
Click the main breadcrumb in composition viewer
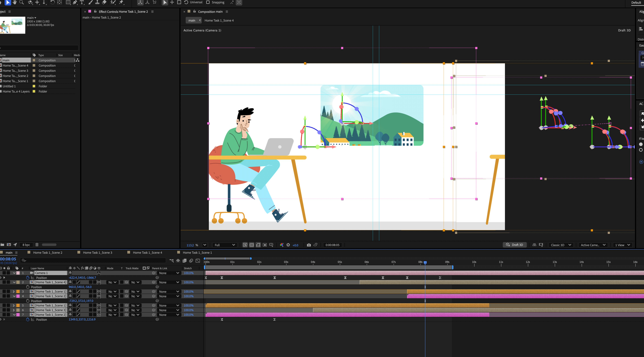tap(192, 20)
